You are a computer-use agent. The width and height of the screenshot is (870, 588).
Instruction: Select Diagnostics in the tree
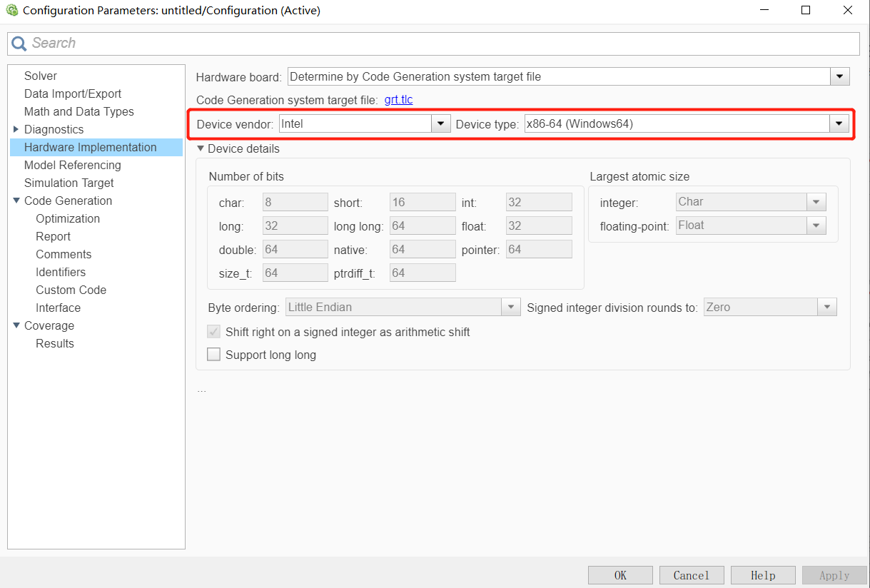tap(54, 129)
